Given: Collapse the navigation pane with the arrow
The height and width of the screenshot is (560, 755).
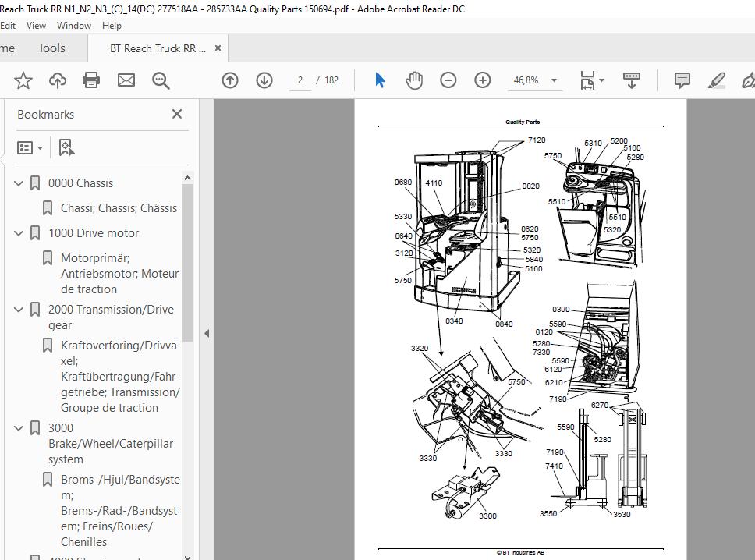Looking at the screenshot, I should click(207, 333).
